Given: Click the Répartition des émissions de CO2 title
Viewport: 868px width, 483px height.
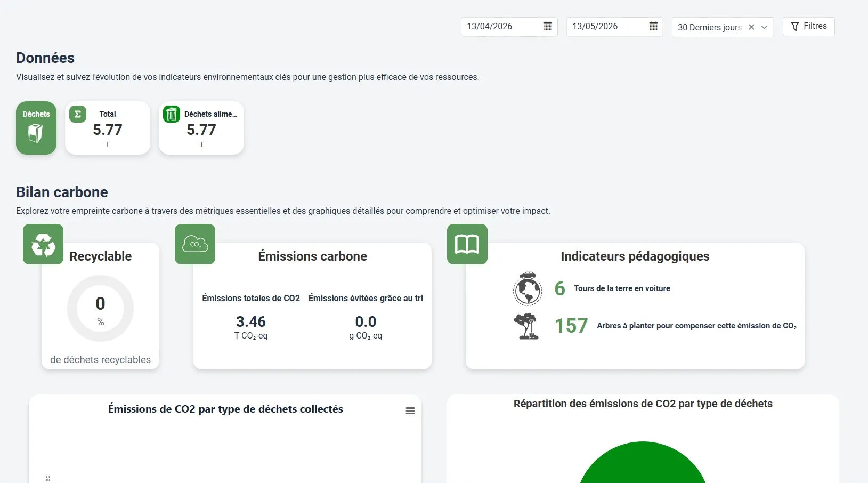Looking at the screenshot, I should (x=643, y=404).
